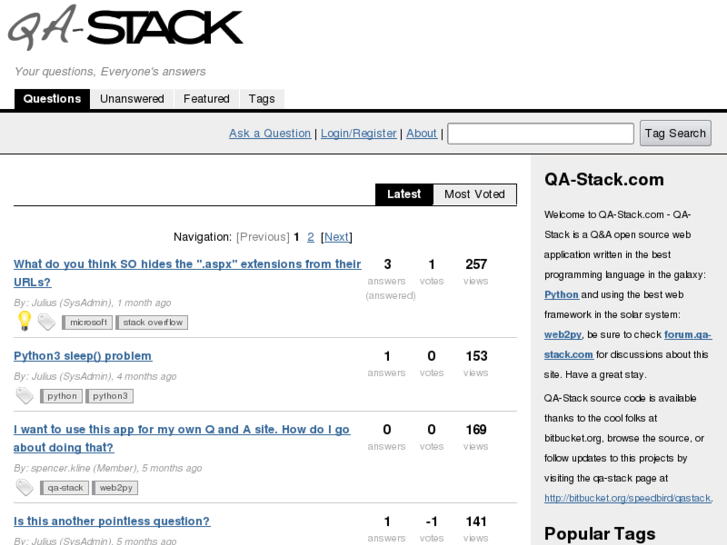
Task: Go to page 2 of questions
Action: (x=311, y=237)
